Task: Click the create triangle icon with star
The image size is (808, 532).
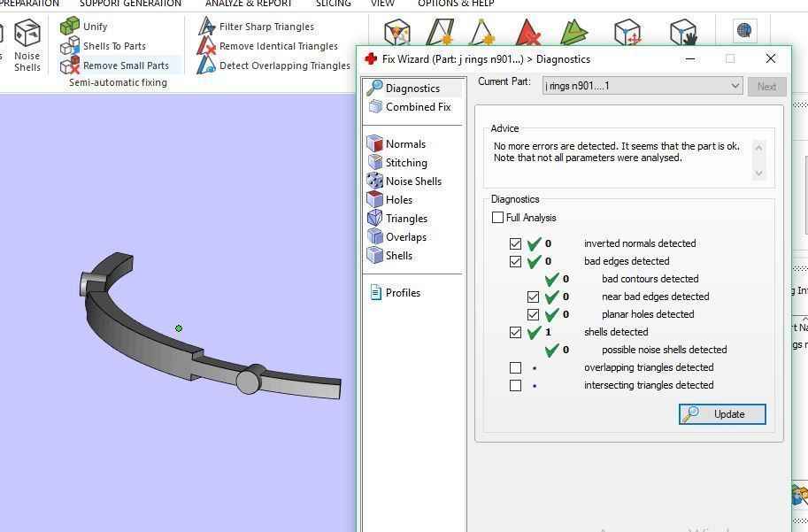Action: 440,32
